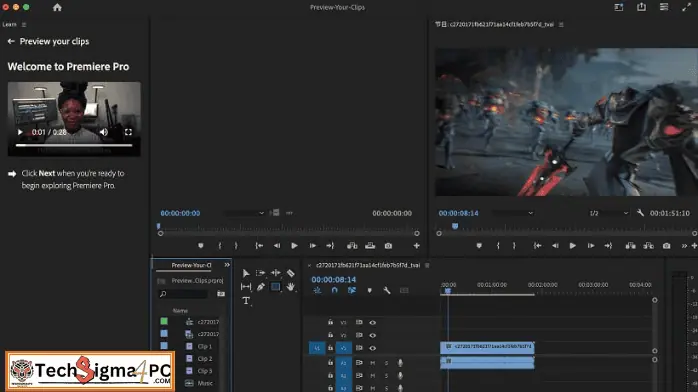Toggle lock on video track V1
This screenshot has height=392, width=698.
(x=330, y=348)
